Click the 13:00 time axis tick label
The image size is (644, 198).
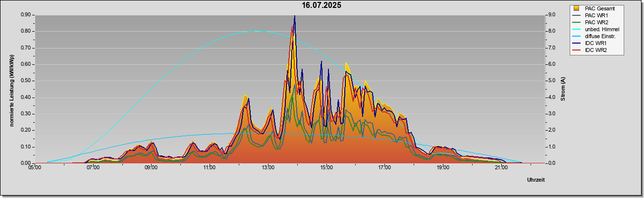[268, 168]
